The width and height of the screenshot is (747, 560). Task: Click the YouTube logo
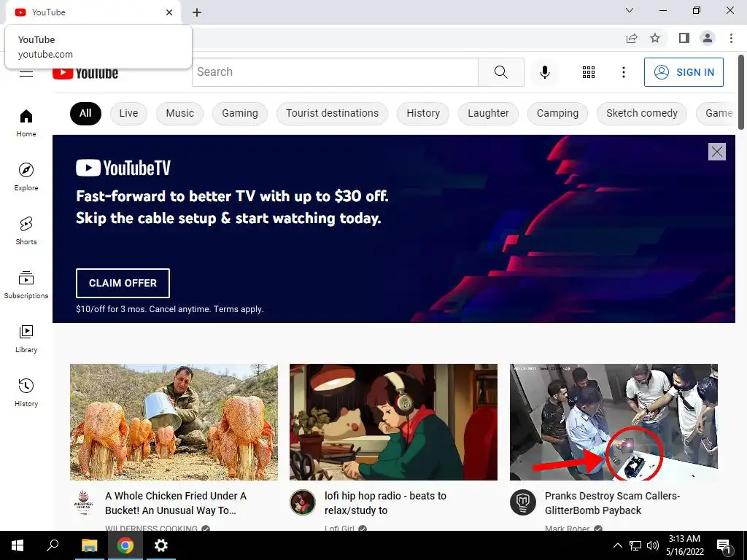click(85, 73)
